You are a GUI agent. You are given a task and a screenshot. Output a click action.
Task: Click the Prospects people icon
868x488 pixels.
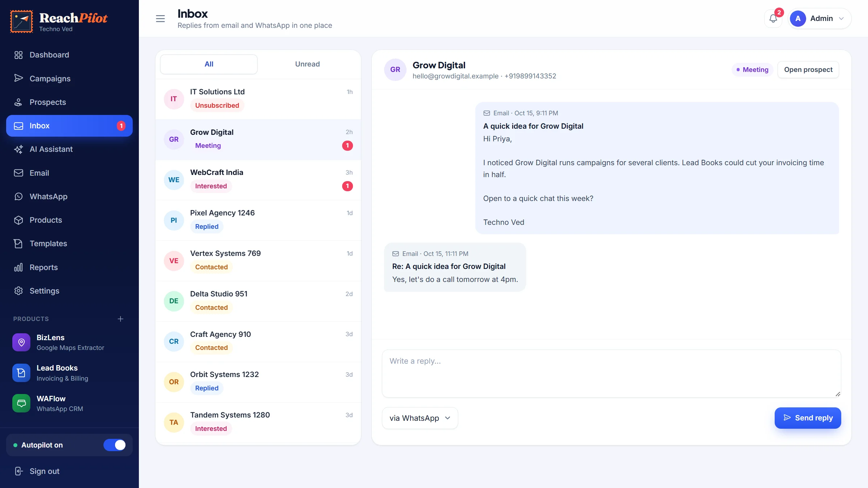point(18,102)
